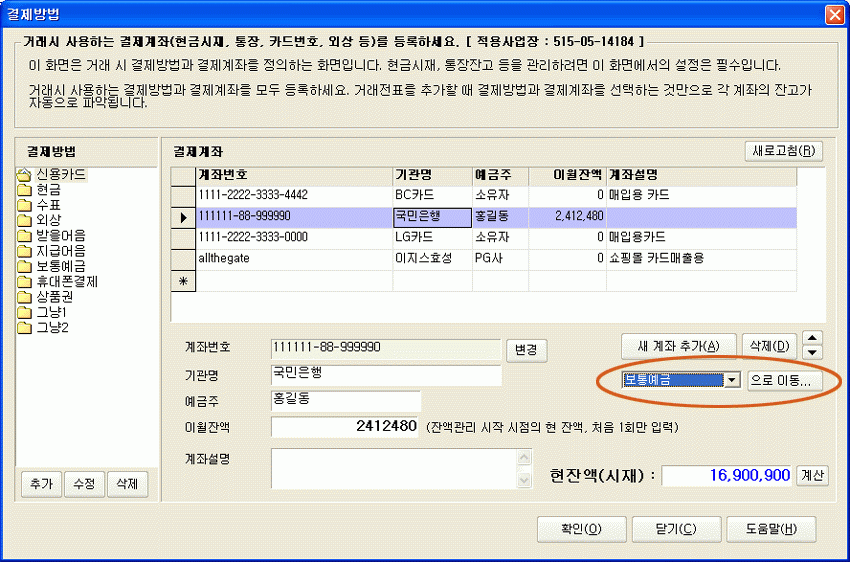850x562 pixels.
Task: Click the 이지스효성 institution cell
Action: click(x=433, y=259)
